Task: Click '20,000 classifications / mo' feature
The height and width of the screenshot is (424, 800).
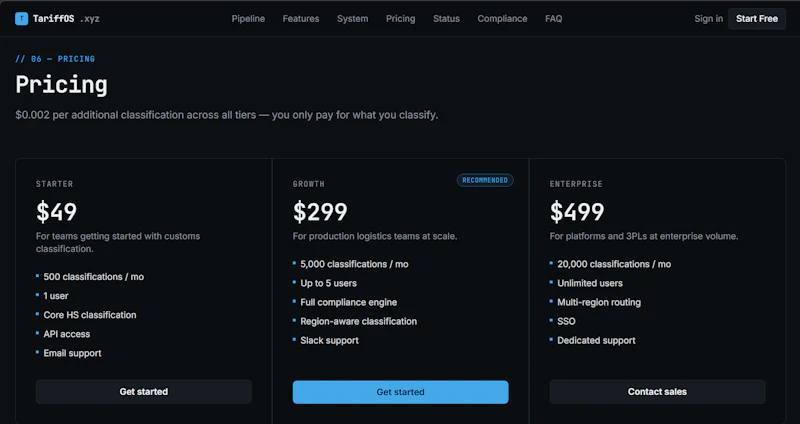Action: click(x=614, y=264)
